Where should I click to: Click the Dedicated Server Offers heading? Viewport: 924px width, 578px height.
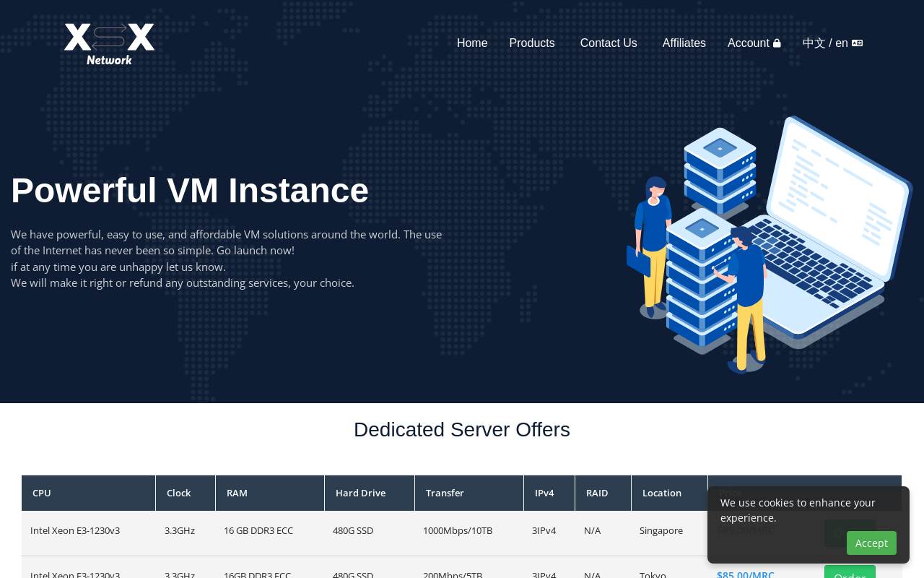462,429
